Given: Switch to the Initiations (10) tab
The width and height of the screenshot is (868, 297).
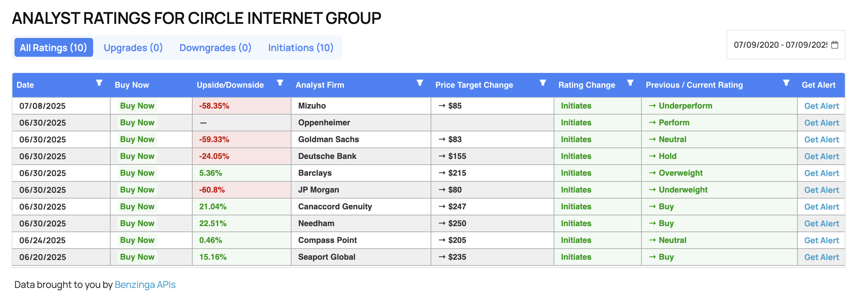Looking at the screenshot, I should click(301, 47).
